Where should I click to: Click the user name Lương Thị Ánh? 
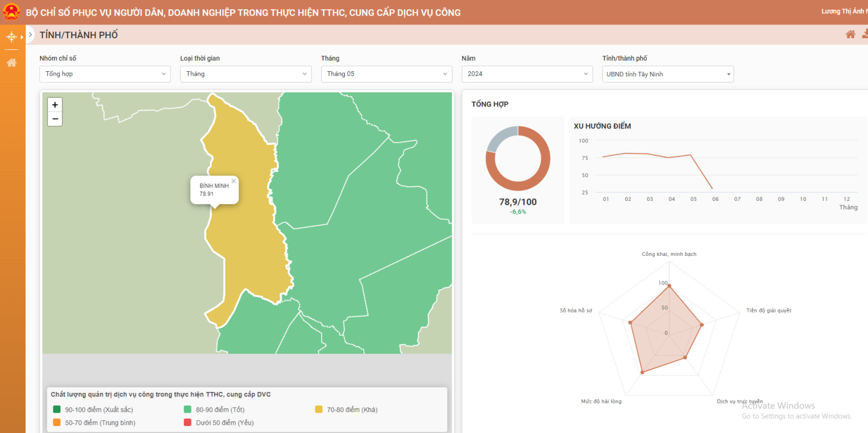[844, 12]
